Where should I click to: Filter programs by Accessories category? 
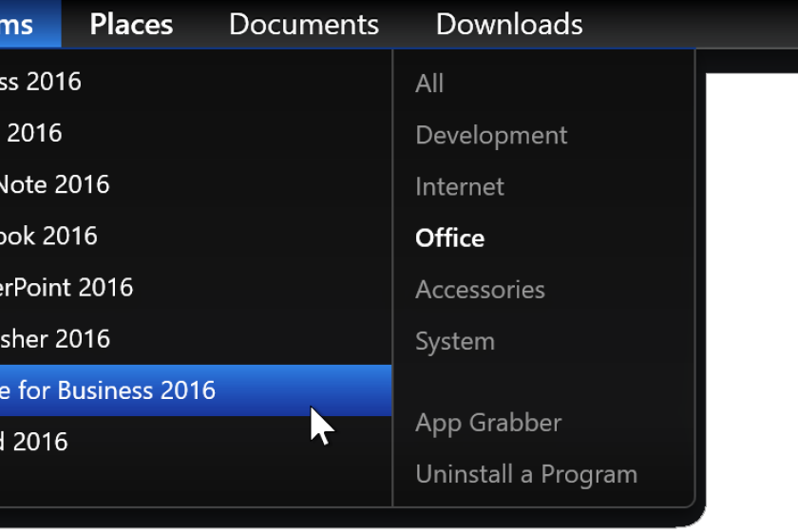[480, 289]
